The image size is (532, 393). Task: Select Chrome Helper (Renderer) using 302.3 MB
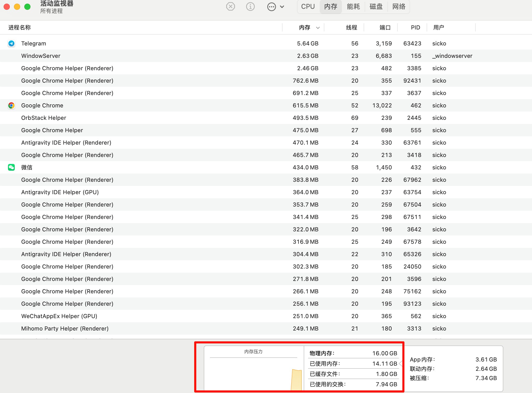coord(266,266)
